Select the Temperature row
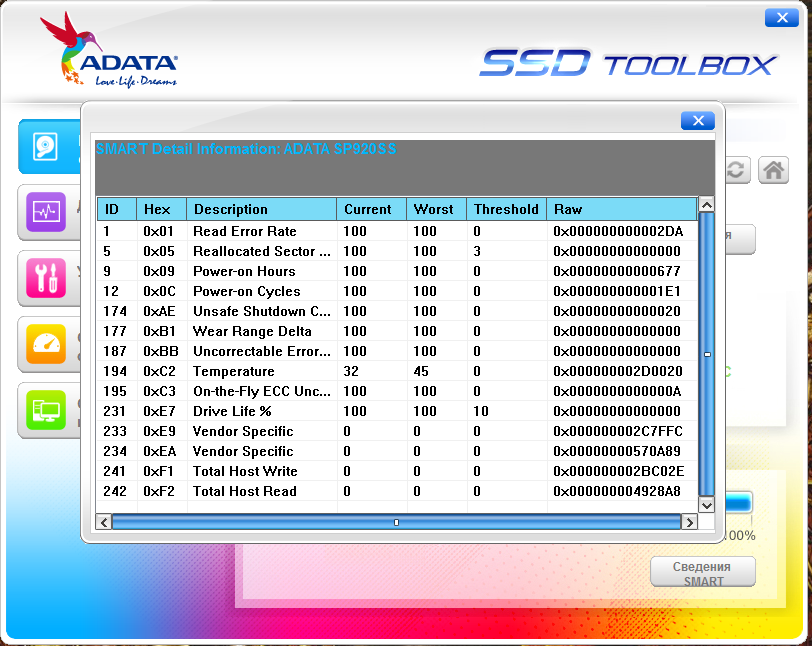Screen dimensions: 812x646 coord(397,371)
